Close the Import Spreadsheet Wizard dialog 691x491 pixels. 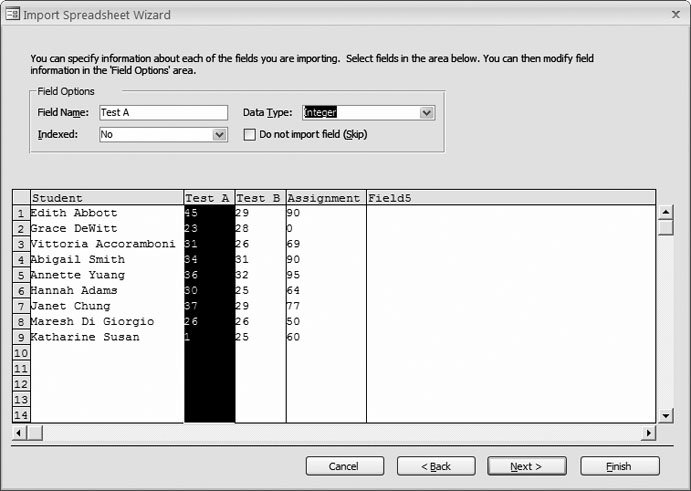click(x=672, y=15)
